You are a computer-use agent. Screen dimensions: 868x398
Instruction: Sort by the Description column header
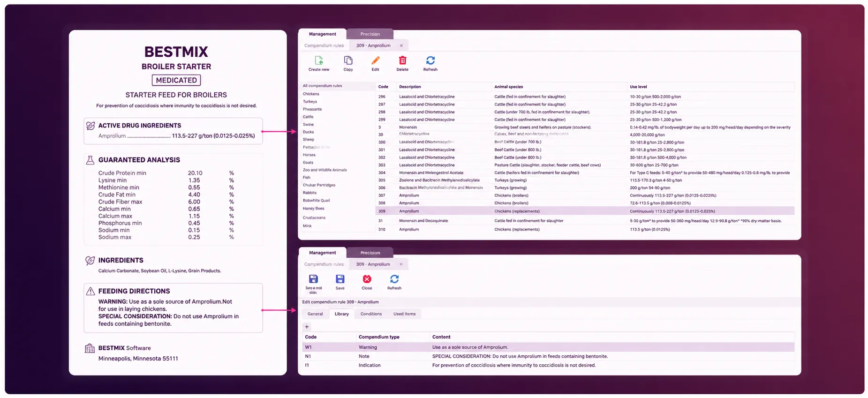[x=410, y=87]
